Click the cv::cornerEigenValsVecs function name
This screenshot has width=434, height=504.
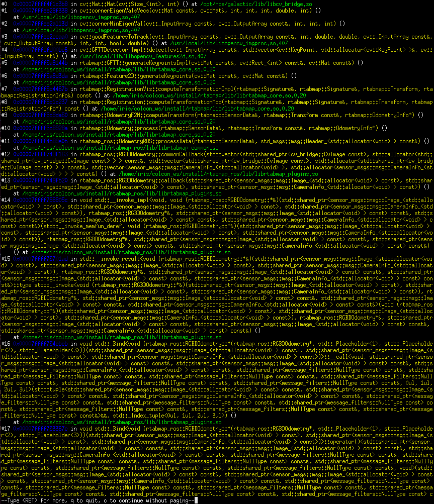pos(116,10)
